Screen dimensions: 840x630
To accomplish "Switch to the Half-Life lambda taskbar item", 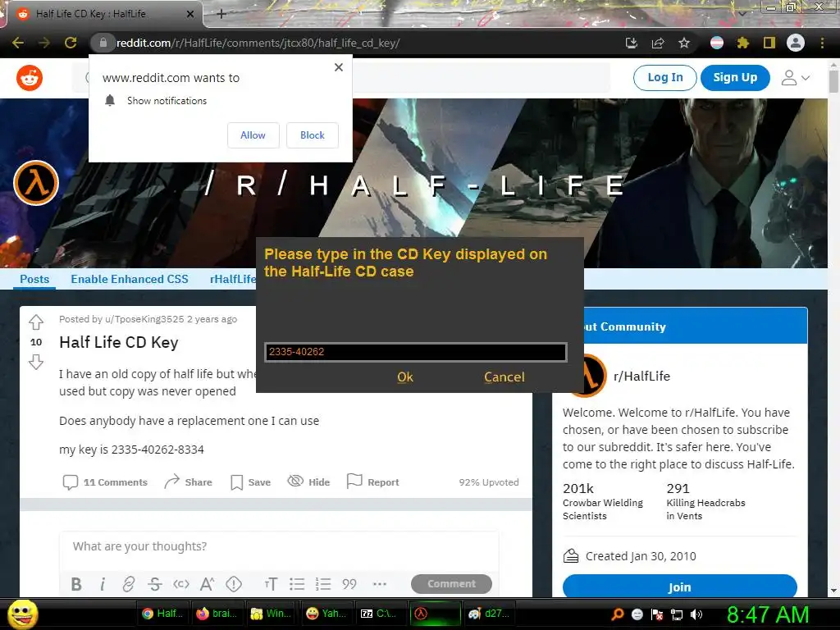I will (x=435, y=614).
